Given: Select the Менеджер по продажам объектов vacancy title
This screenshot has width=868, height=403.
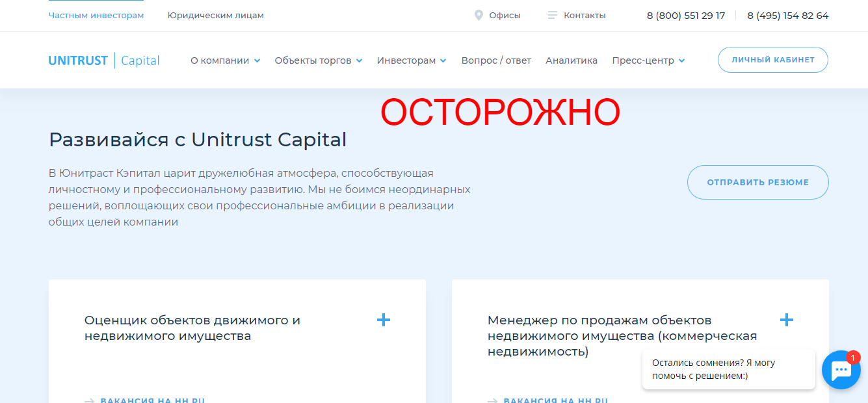Looking at the screenshot, I should click(x=622, y=336).
